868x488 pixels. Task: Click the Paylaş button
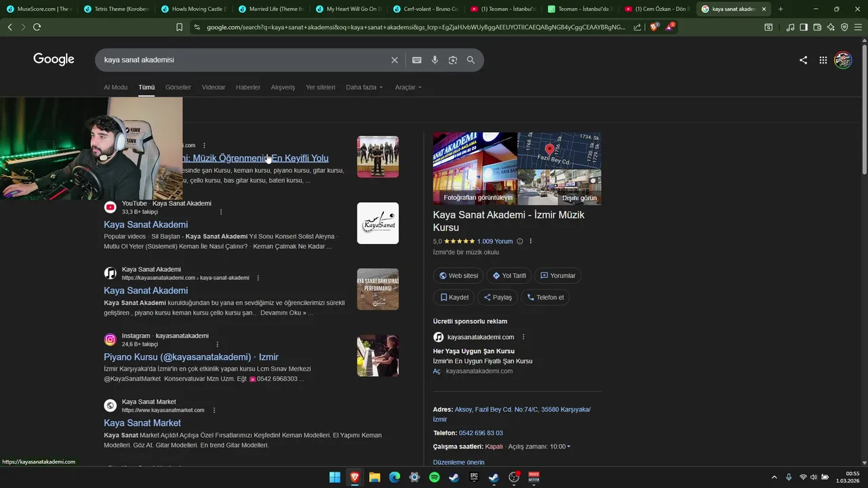[x=498, y=298]
